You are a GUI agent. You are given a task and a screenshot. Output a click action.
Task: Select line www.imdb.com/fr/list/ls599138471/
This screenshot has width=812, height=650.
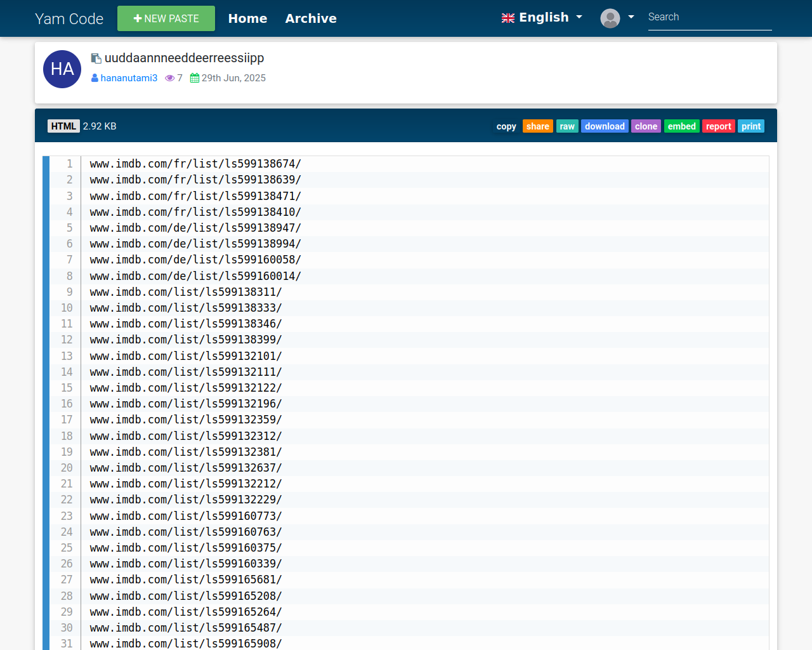(x=195, y=196)
